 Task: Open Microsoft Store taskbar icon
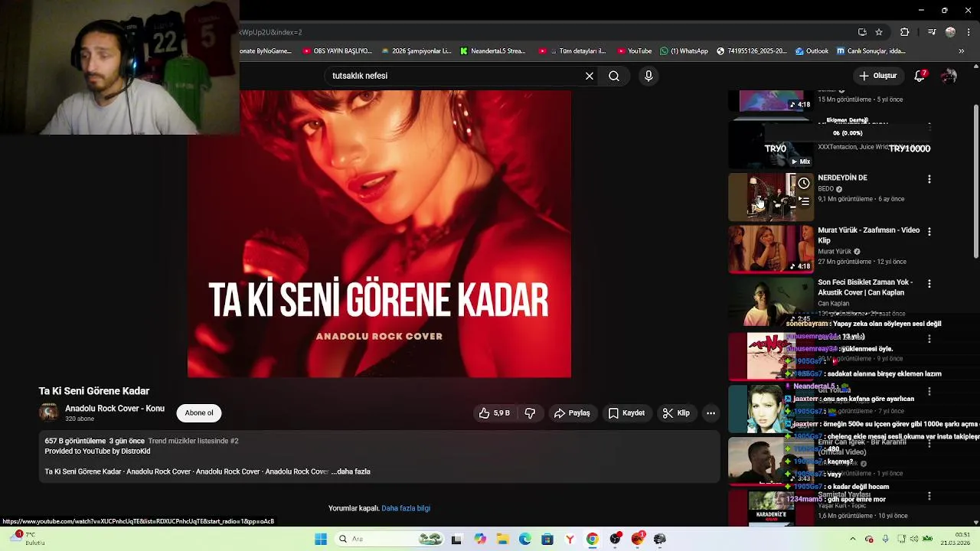click(x=547, y=540)
